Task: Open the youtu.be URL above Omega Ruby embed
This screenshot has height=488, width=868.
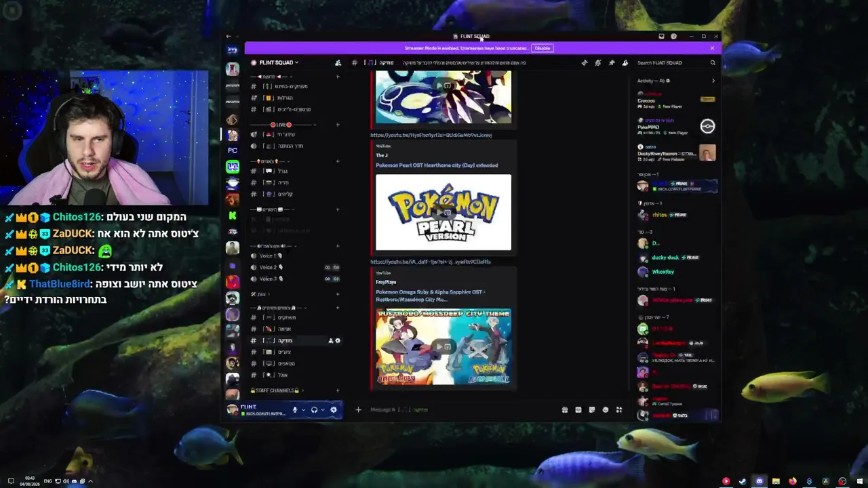Action: coord(431,262)
